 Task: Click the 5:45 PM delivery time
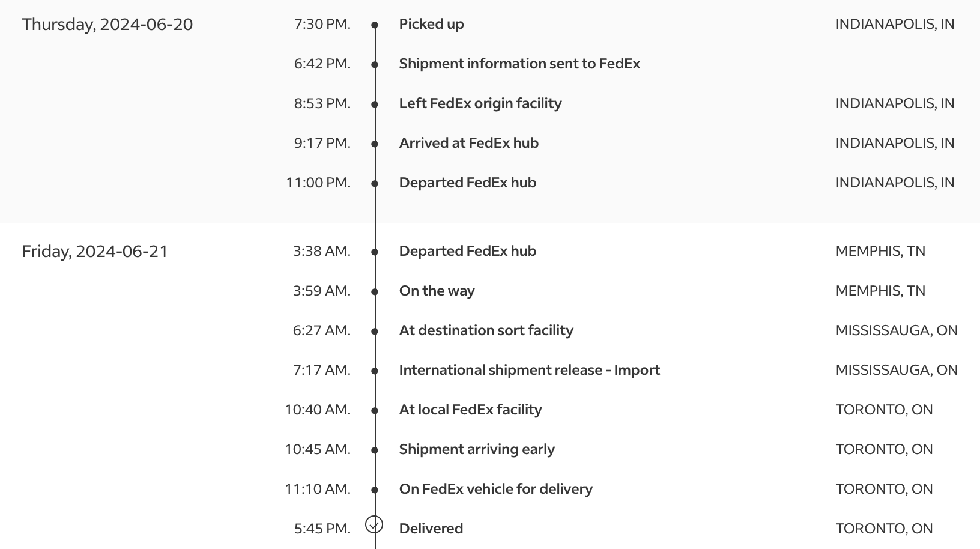click(x=322, y=529)
